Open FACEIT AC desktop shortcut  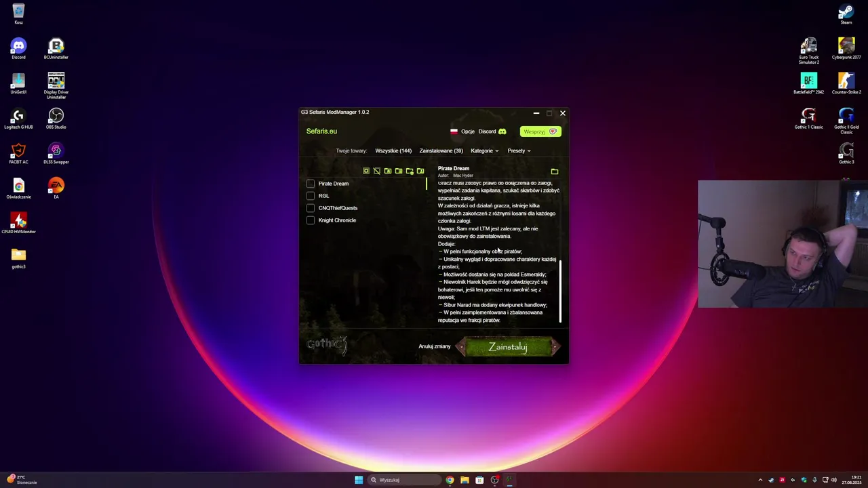click(18, 154)
